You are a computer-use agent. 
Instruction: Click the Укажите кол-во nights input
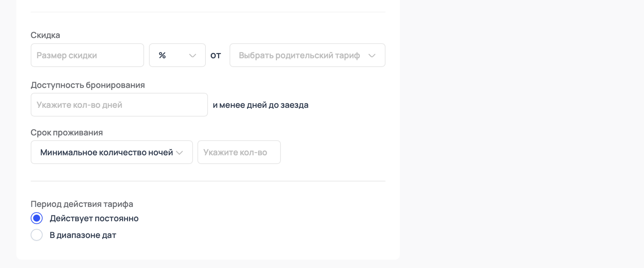239,152
